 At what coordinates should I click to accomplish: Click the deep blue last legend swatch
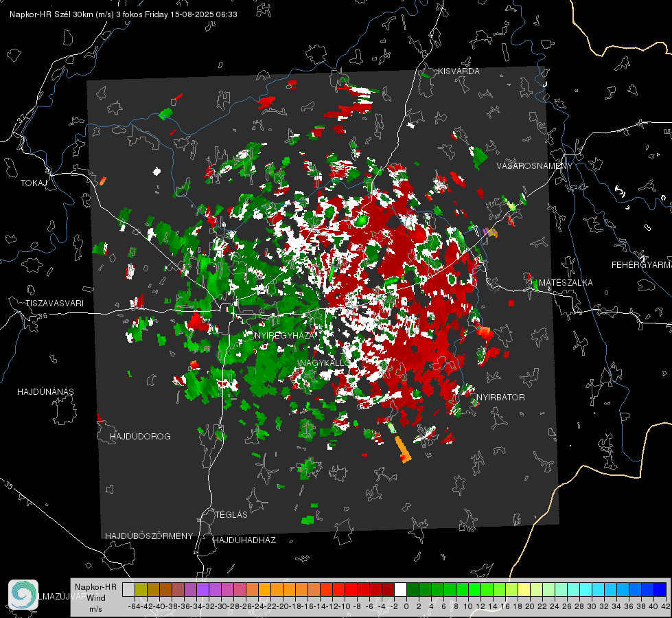[x=660, y=590]
